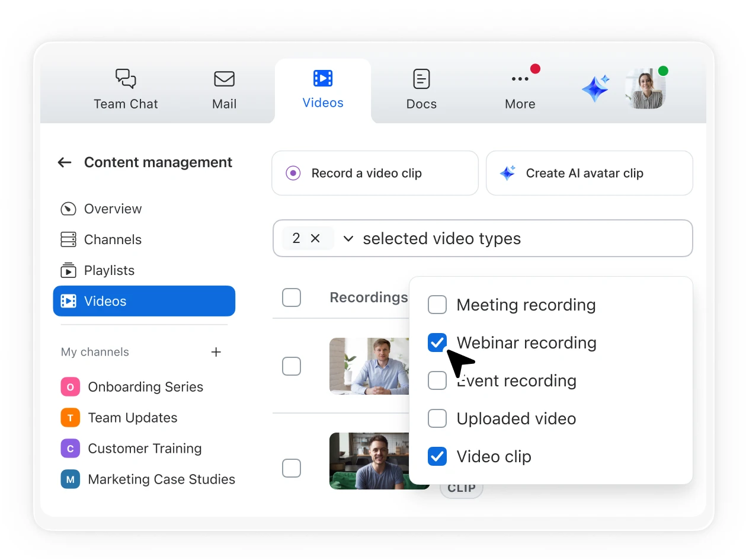Select the Videos tab icon
This screenshot has width=746, height=560.
tap(322, 77)
